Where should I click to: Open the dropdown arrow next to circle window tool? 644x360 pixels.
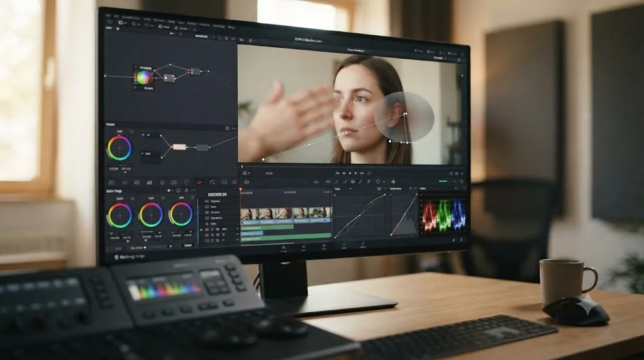(x=384, y=181)
